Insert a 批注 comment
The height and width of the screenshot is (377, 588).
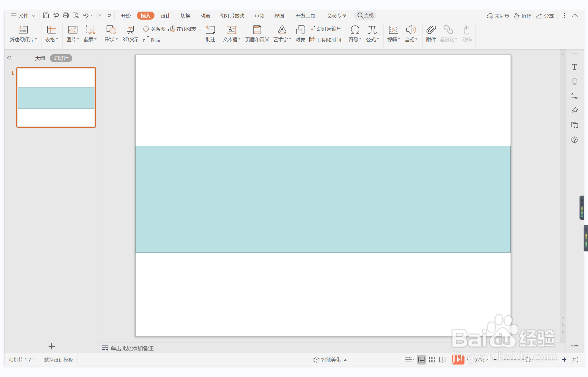pyautogui.click(x=210, y=33)
